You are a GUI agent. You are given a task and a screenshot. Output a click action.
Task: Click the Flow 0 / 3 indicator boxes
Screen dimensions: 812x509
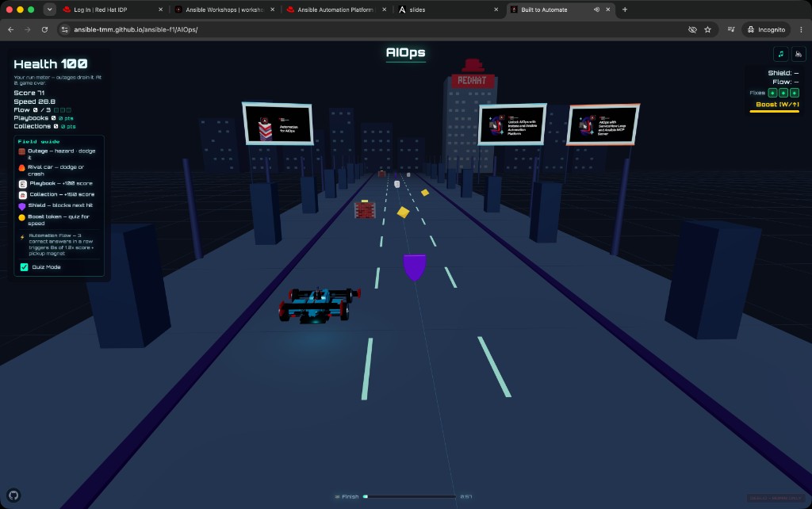tap(63, 109)
